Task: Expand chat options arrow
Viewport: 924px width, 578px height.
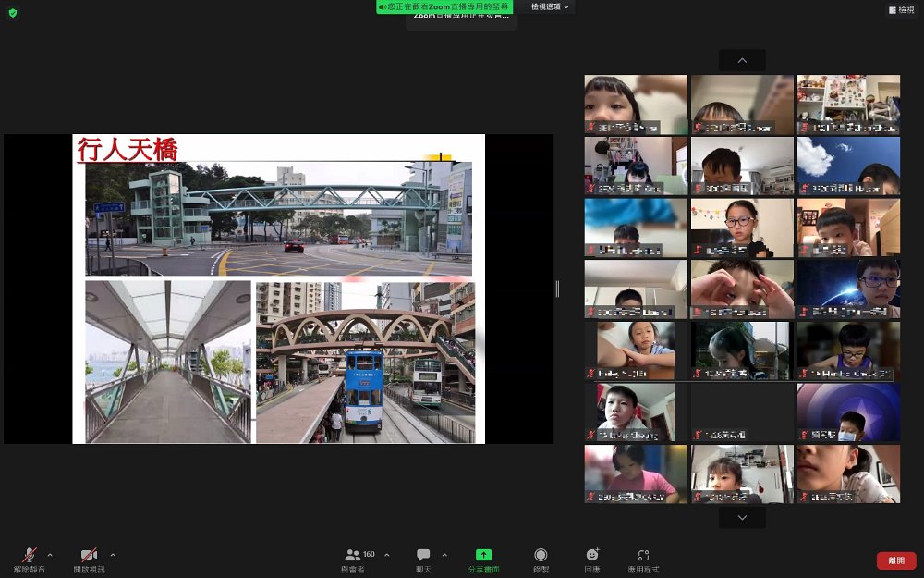Action: pyautogui.click(x=444, y=555)
